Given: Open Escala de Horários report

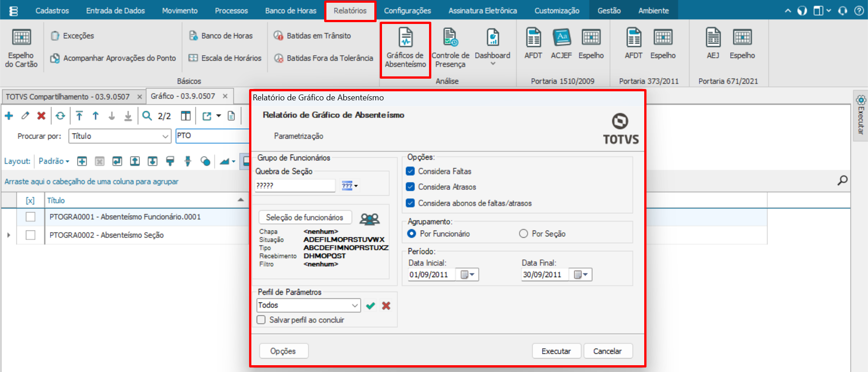Looking at the screenshot, I should [225, 58].
